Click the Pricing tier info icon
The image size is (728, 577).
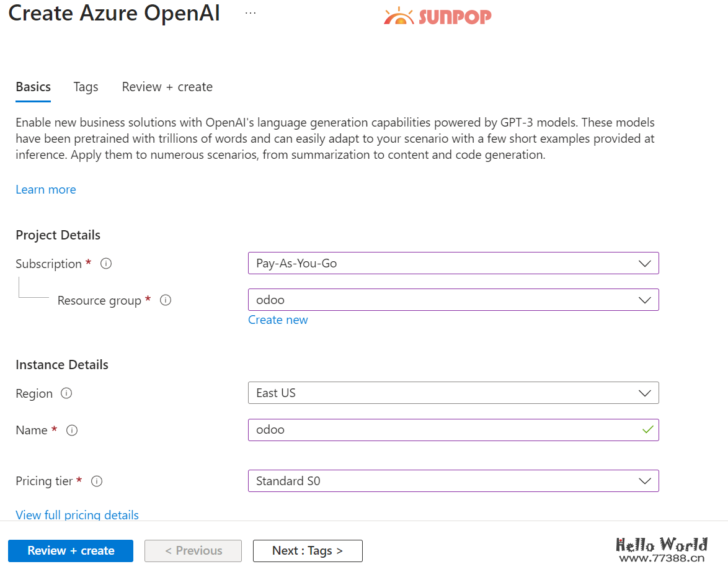[x=97, y=481]
